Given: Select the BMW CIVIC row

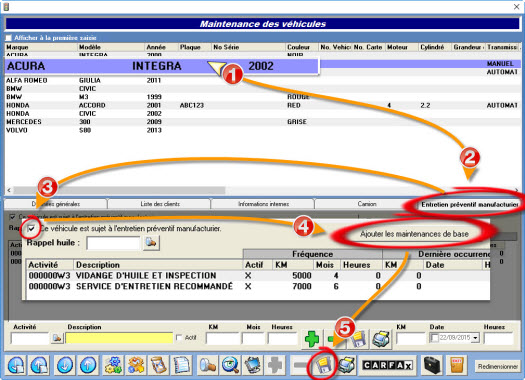Looking at the screenshot, I should tap(262, 89).
